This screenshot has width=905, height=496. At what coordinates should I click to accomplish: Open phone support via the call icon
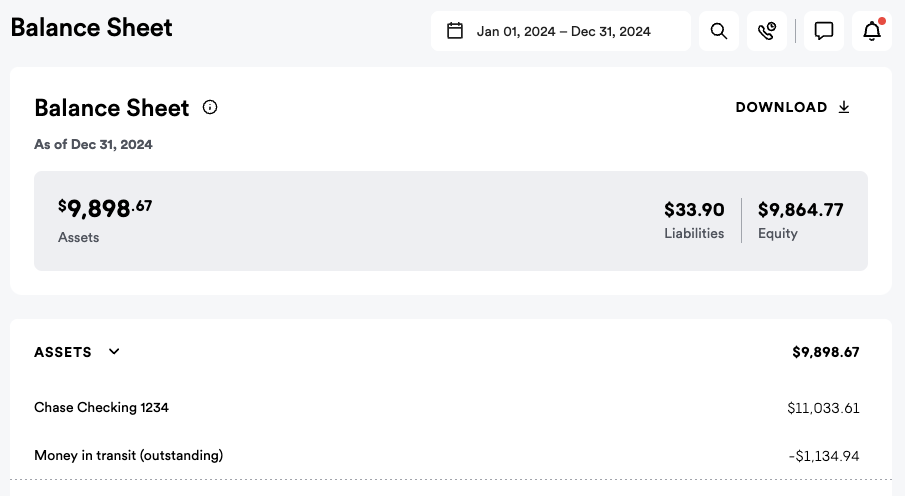point(767,31)
